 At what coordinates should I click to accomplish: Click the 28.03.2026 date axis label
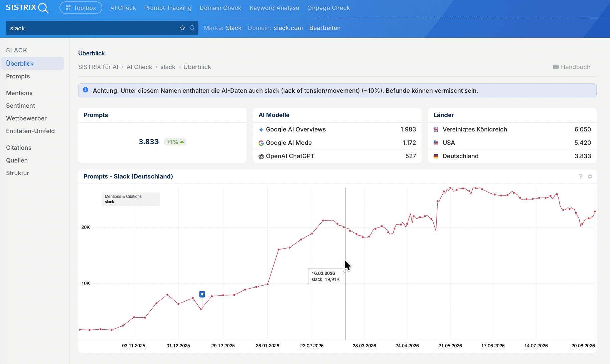click(364, 346)
